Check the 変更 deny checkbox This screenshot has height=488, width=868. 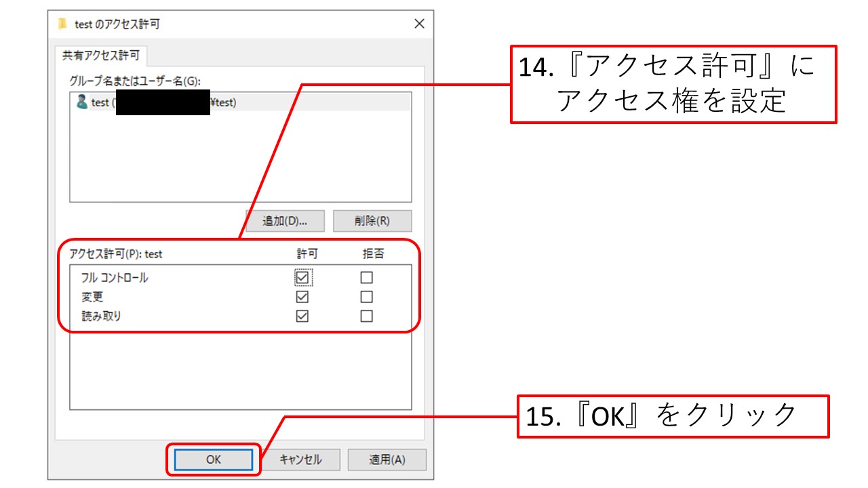pyautogui.click(x=366, y=297)
